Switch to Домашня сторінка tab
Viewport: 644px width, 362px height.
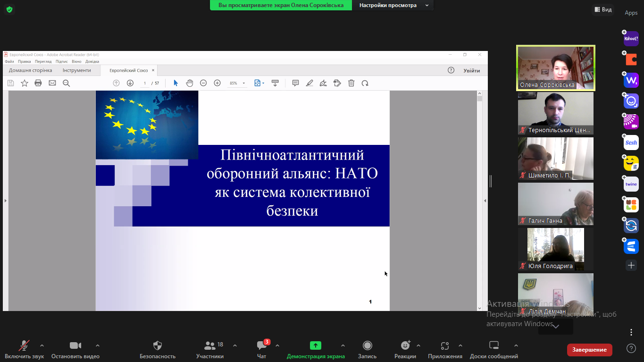(31, 70)
